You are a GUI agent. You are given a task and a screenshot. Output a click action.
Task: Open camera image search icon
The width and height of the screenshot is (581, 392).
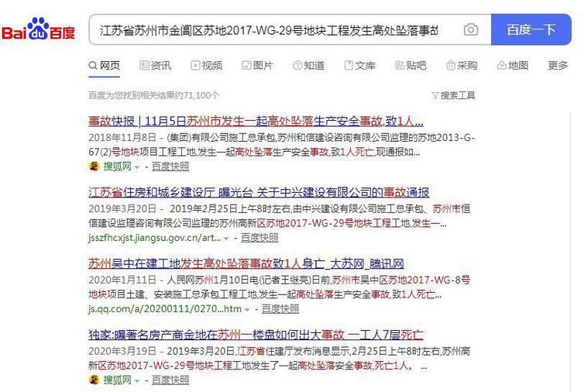tap(470, 29)
